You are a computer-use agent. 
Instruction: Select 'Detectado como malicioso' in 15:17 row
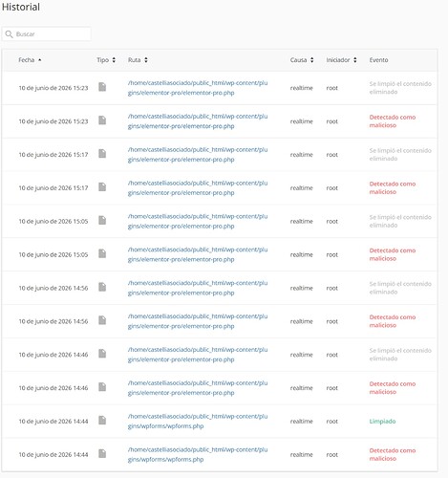(x=393, y=187)
